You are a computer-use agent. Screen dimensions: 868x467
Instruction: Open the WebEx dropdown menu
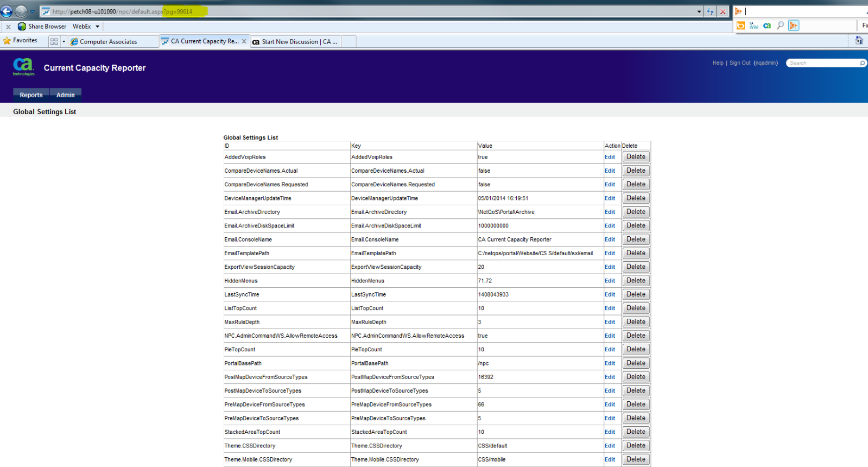[x=86, y=26]
